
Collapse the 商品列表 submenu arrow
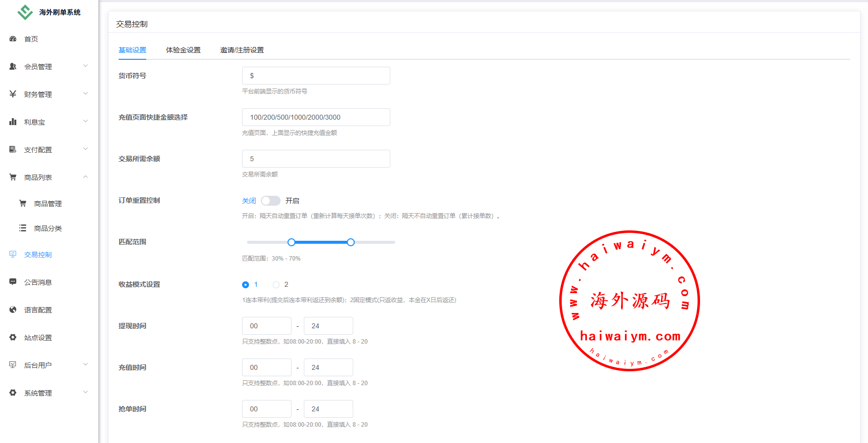coord(85,177)
